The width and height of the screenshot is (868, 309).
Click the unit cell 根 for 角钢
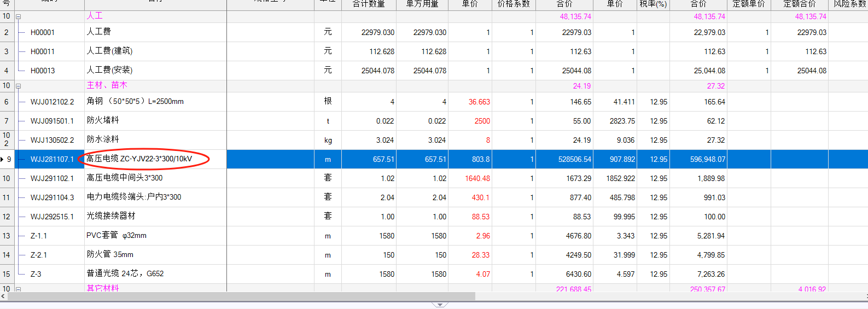click(x=328, y=101)
